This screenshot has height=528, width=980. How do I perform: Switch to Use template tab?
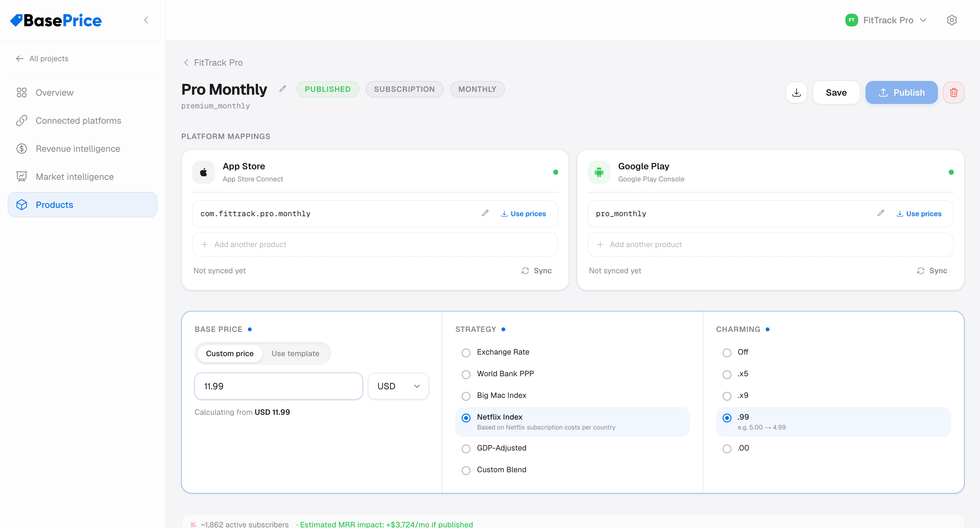[x=295, y=354]
